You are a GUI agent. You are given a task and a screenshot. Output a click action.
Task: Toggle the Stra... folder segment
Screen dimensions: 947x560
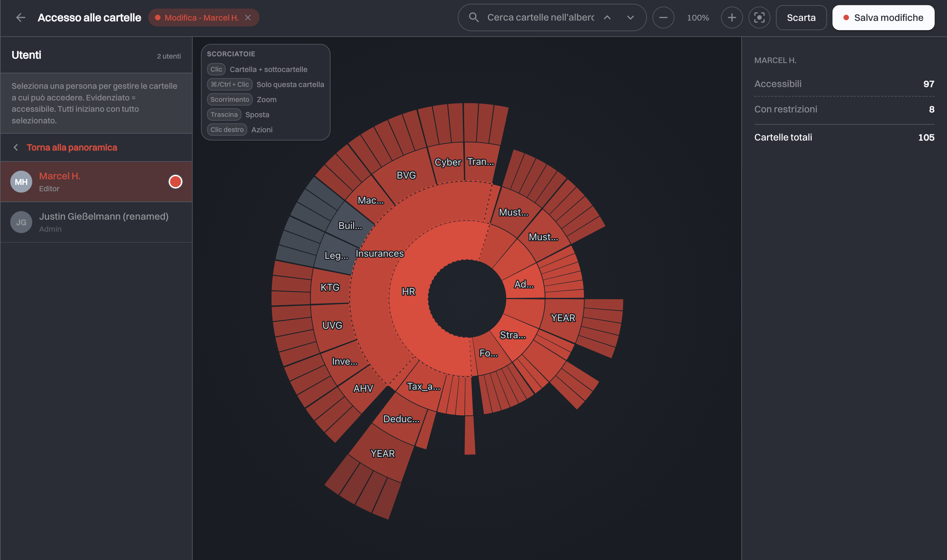pyautogui.click(x=513, y=335)
